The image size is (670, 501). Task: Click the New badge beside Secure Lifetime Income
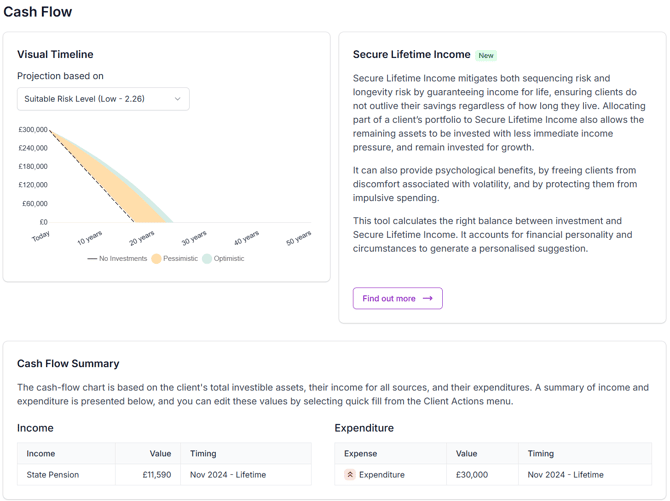(486, 56)
